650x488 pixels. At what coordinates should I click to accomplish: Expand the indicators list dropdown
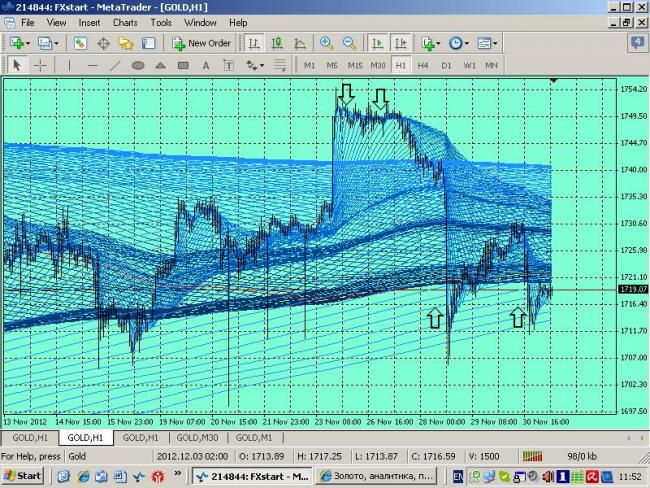pyautogui.click(x=431, y=43)
